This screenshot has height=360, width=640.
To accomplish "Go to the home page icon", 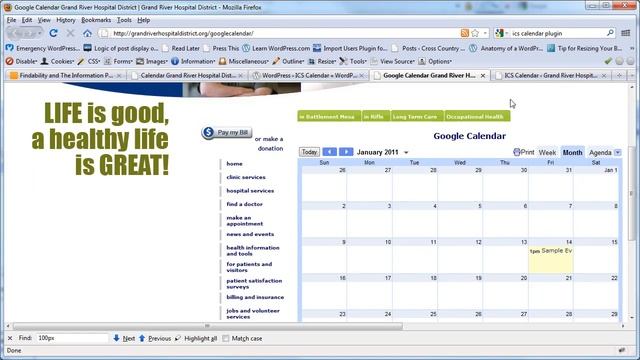I will click(87, 33).
